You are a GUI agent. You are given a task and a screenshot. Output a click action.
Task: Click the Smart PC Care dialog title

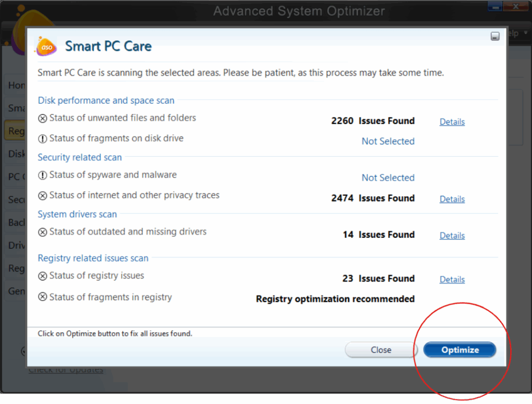(108, 46)
